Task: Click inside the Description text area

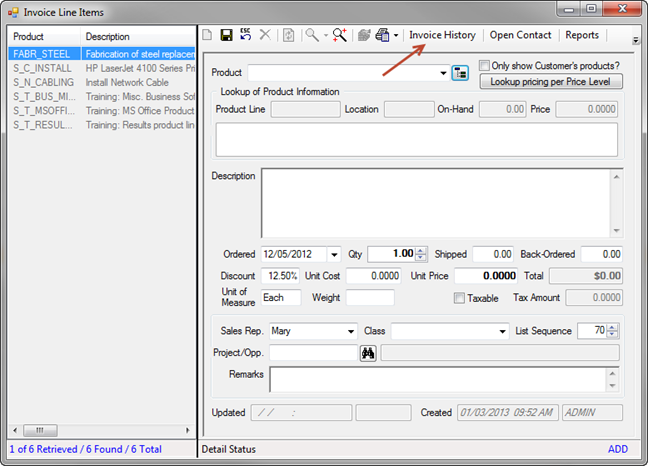Action: coord(436,203)
